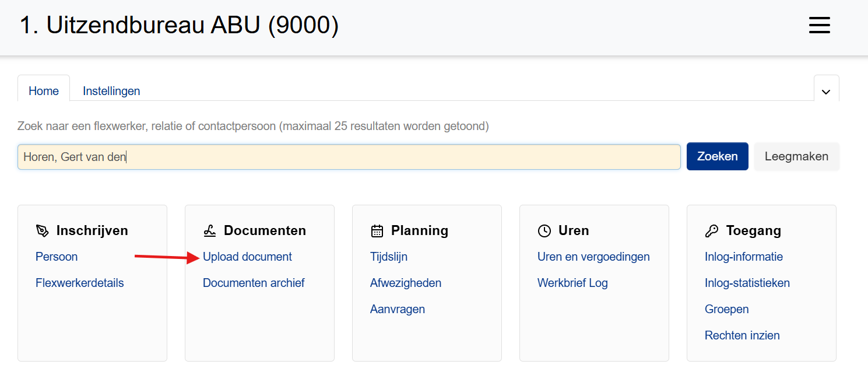Open the Tijdslijn link
The image size is (868, 382).
(x=389, y=257)
